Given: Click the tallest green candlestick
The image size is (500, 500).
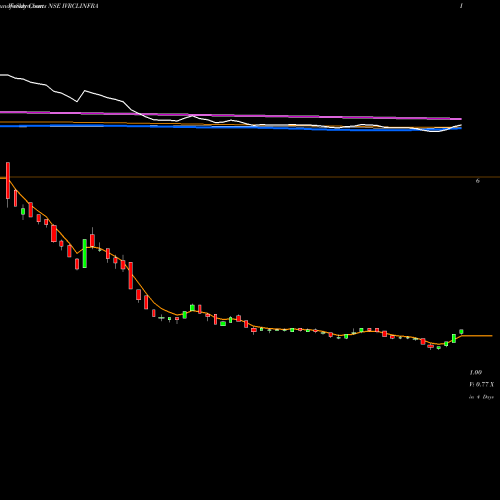Looking at the screenshot, I should click(85, 253).
